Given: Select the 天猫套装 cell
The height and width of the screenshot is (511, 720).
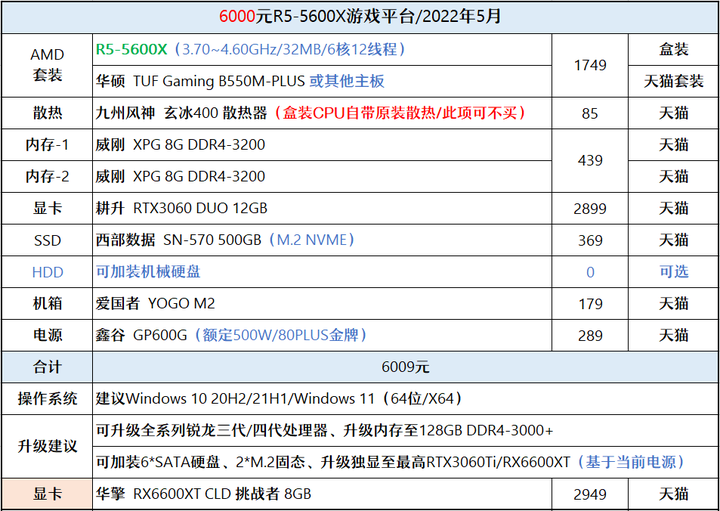Looking at the screenshot, I should pyautogui.click(x=674, y=81).
